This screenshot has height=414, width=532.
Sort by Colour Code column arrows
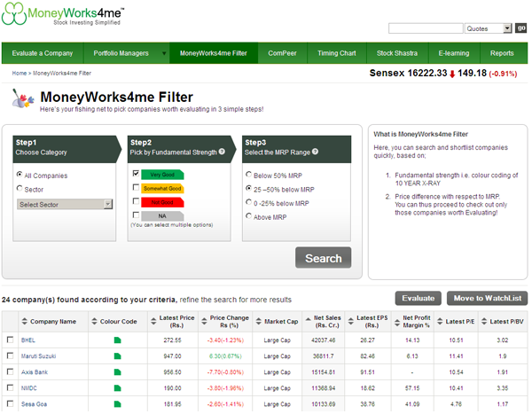pyautogui.click(x=94, y=321)
